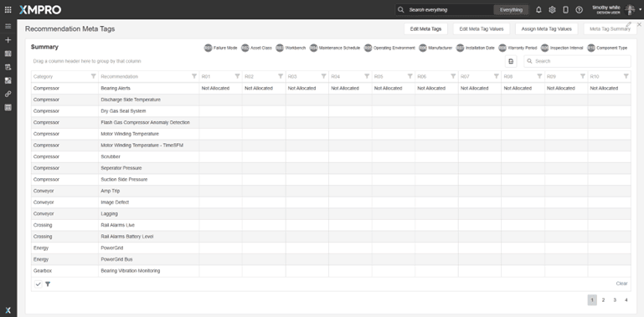This screenshot has height=317, width=644.
Task: Filter the Recommendation column
Action: coord(194,76)
